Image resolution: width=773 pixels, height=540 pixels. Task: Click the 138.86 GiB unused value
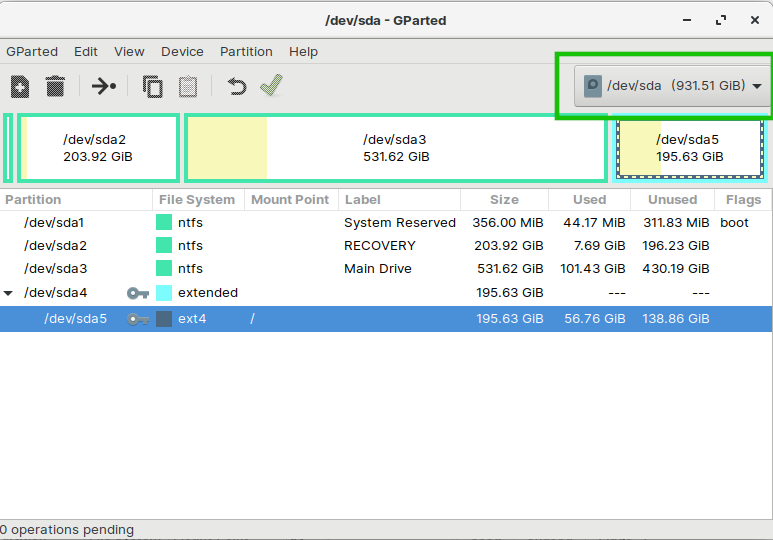point(676,319)
